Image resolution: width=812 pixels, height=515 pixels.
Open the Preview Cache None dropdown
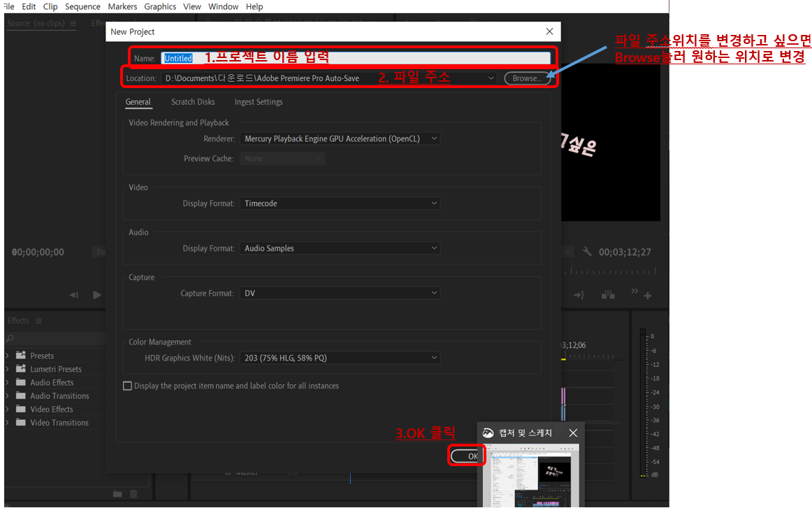[x=282, y=159]
